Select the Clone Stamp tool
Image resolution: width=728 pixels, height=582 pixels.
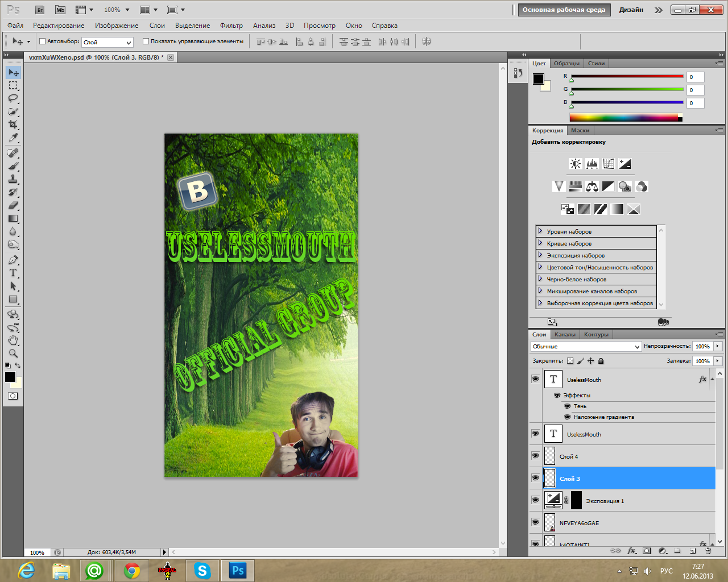pyautogui.click(x=13, y=180)
